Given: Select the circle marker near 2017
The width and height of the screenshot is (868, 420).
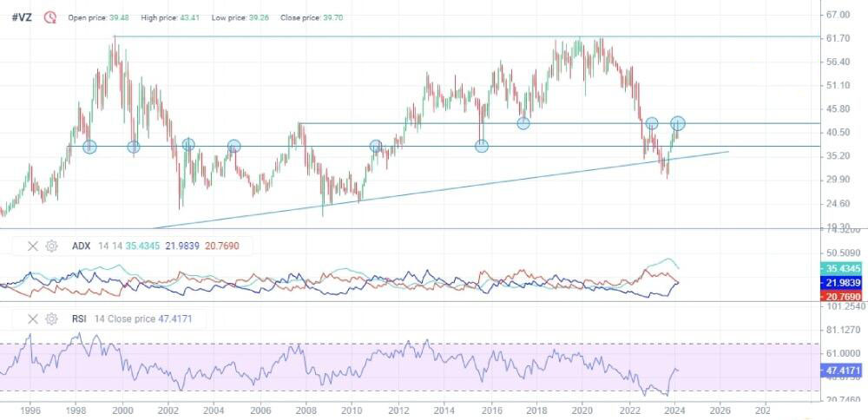Looking at the screenshot, I should [523, 123].
